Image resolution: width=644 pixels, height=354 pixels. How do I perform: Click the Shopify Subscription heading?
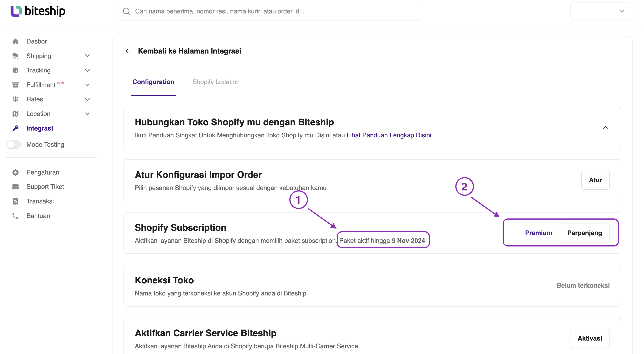181,228
